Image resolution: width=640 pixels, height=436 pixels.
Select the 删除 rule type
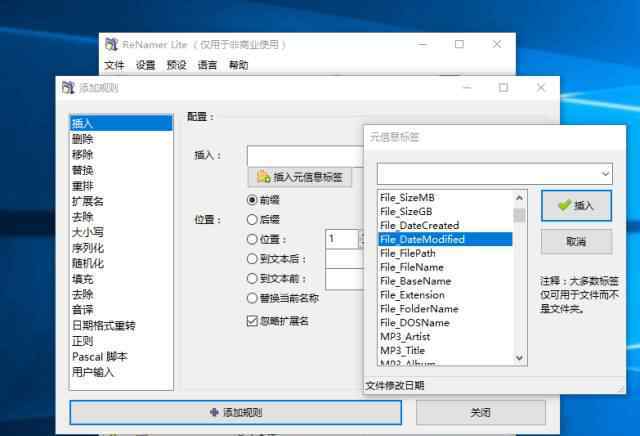(121, 139)
